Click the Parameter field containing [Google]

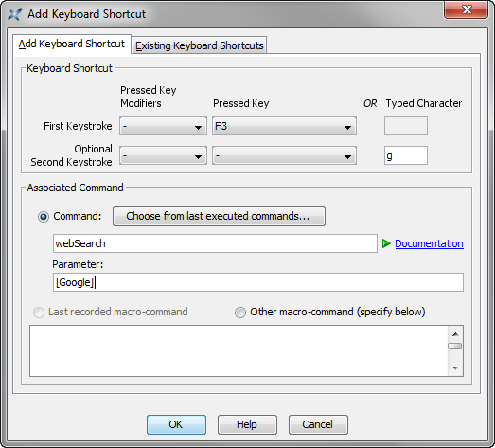258,282
